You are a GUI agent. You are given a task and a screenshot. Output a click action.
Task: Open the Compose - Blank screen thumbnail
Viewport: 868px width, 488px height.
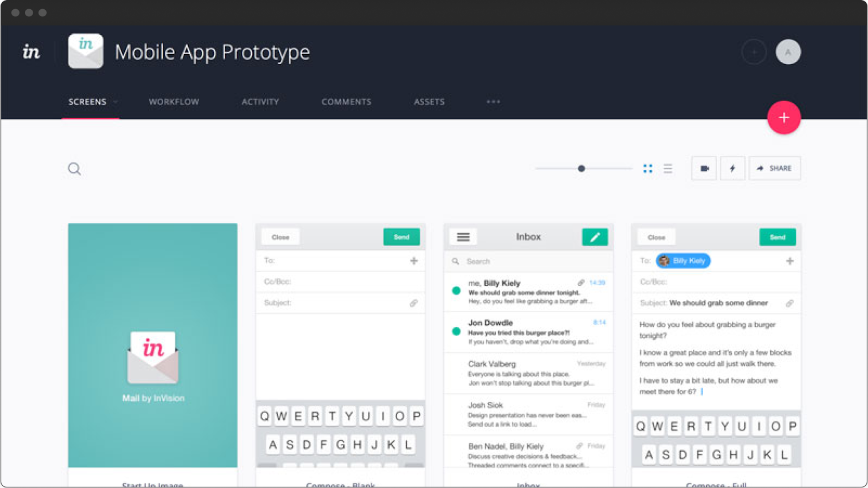point(341,345)
